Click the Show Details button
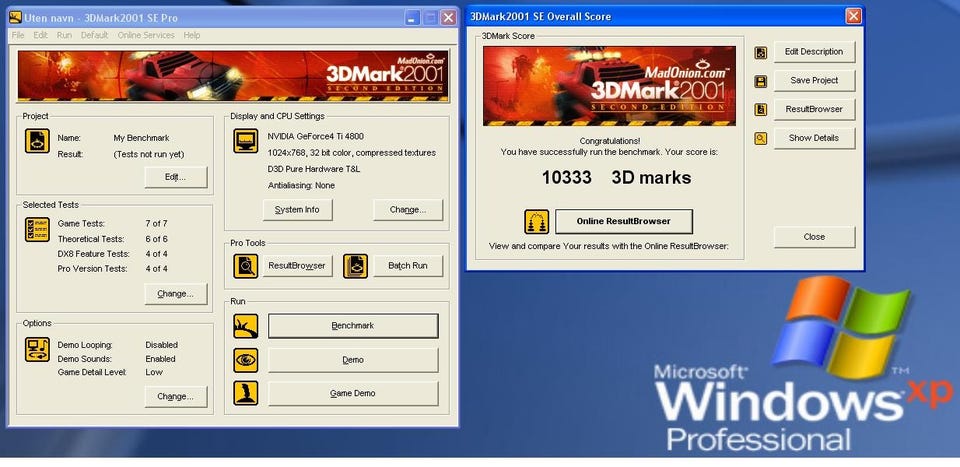Viewport: 960px width, 467px height. (814, 138)
